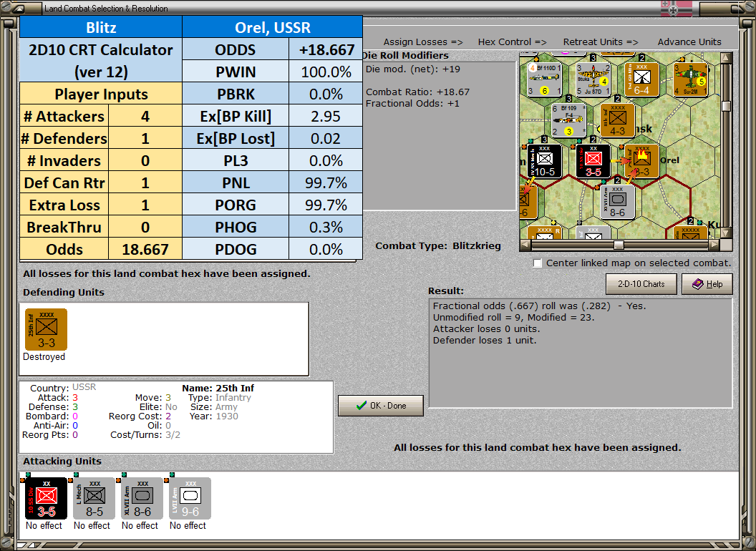Viewport: 756px width, 551px height.
Task: Go to Advance Units step
Action: click(x=689, y=42)
